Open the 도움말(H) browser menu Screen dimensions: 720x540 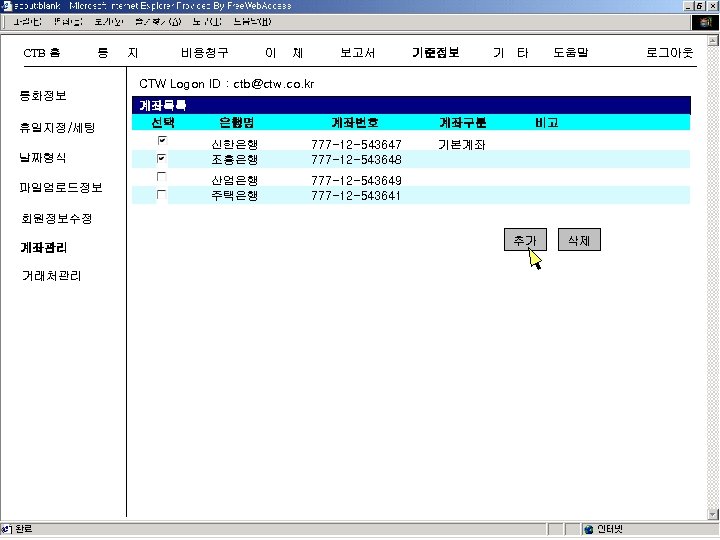252,22
